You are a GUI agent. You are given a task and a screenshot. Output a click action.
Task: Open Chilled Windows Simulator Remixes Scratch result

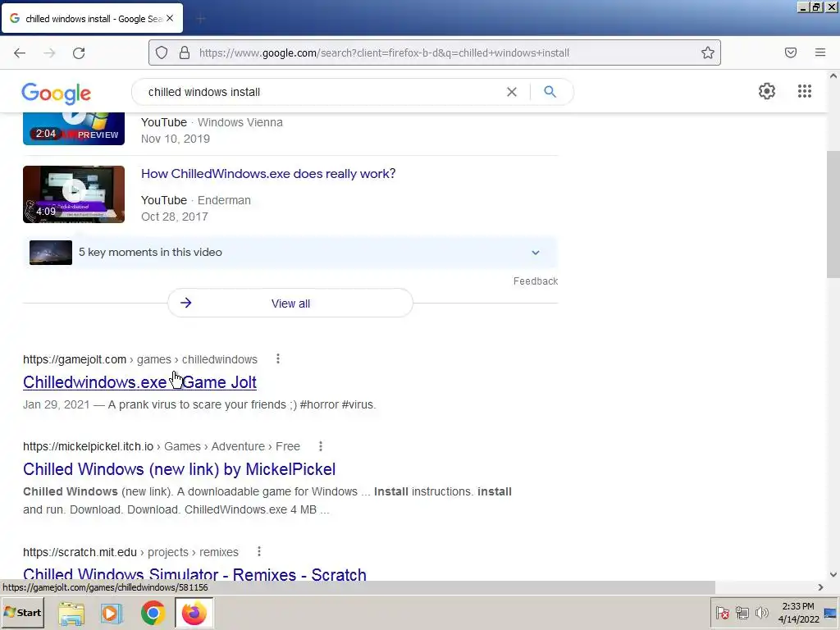194,574
